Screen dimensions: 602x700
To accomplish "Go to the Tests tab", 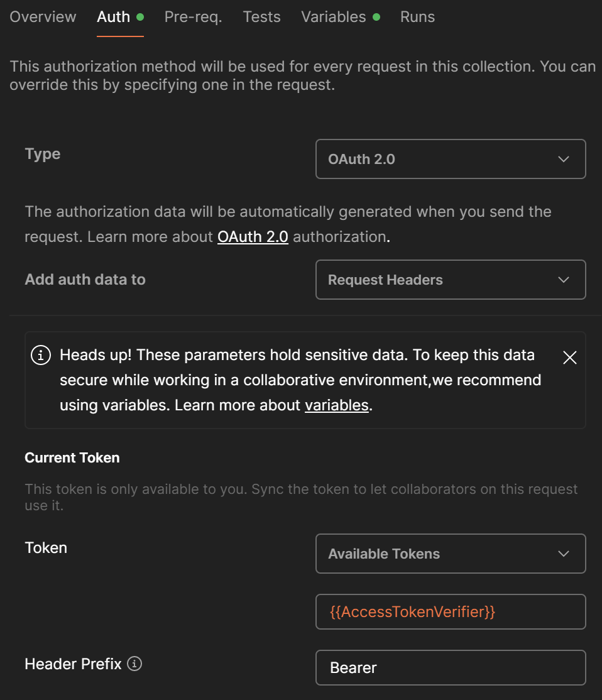I will tap(261, 17).
